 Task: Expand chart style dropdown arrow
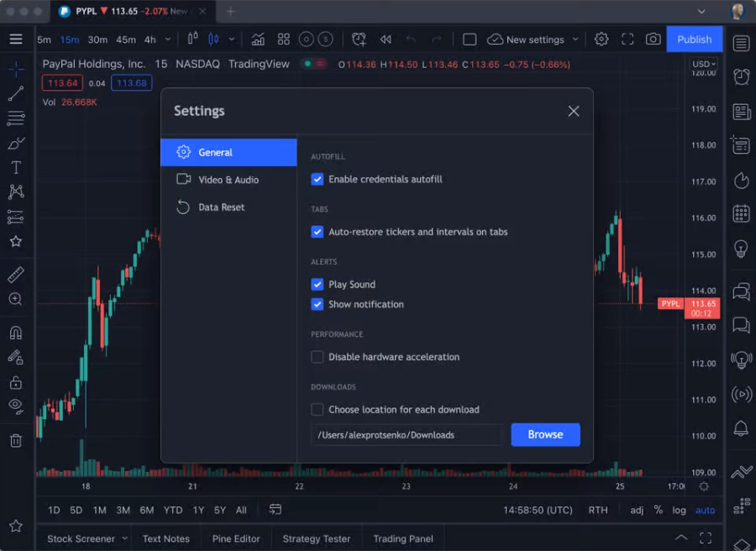pos(232,39)
